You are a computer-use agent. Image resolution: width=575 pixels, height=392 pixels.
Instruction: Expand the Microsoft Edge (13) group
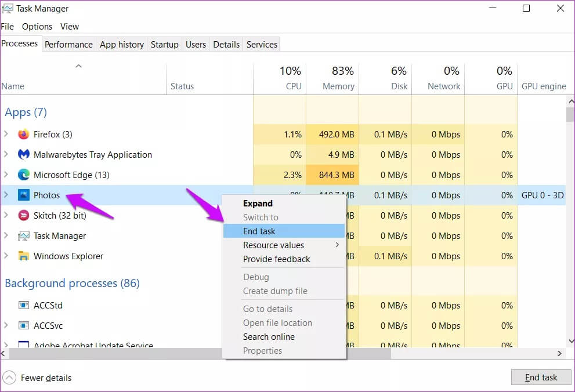(6, 175)
